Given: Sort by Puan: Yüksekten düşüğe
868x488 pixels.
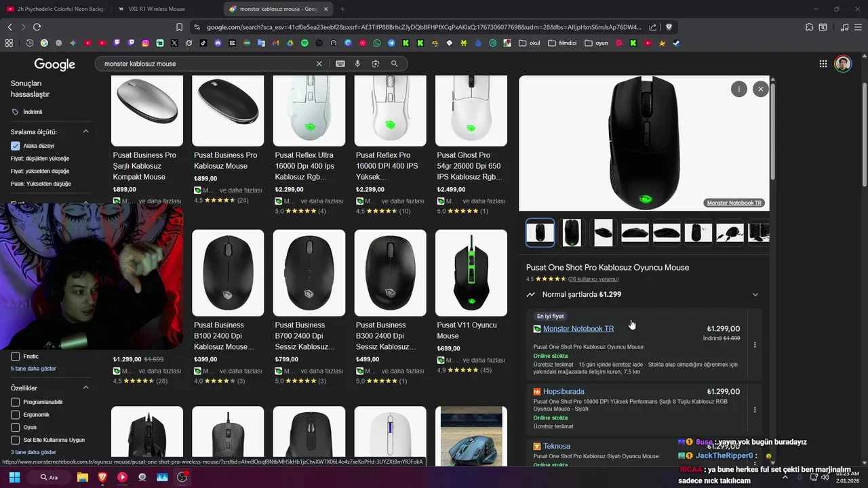Looking at the screenshot, I should click(x=41, y=184).
